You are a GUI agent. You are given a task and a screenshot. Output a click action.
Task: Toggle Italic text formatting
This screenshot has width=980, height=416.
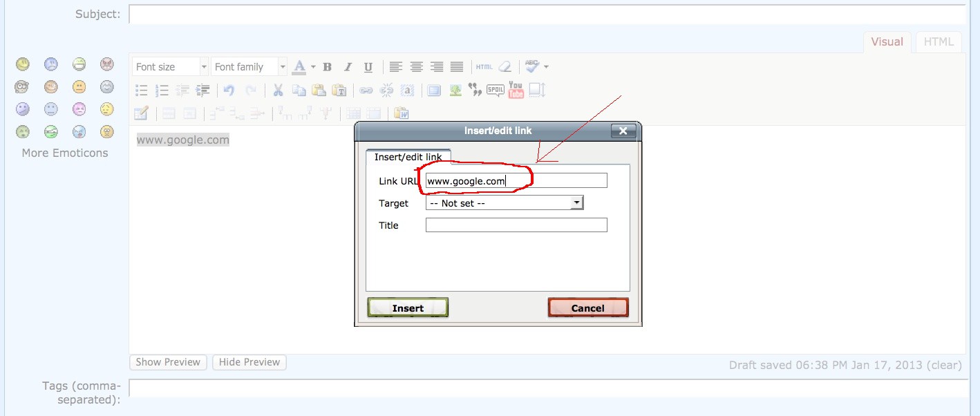(348, 67)
